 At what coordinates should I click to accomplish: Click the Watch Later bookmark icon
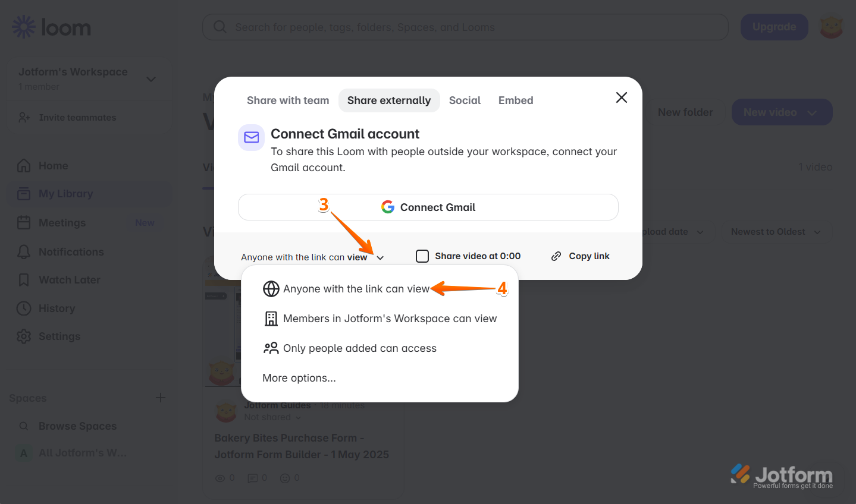(24, 280)
